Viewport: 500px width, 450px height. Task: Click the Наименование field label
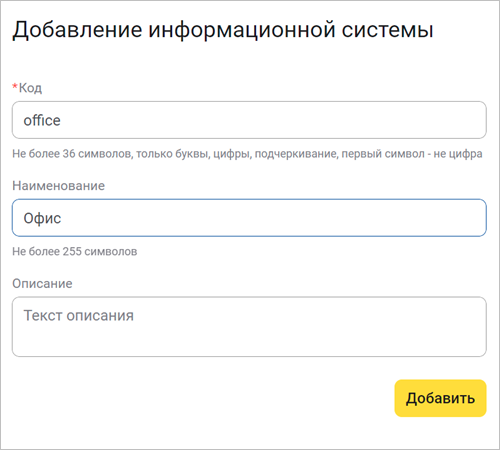58,186
